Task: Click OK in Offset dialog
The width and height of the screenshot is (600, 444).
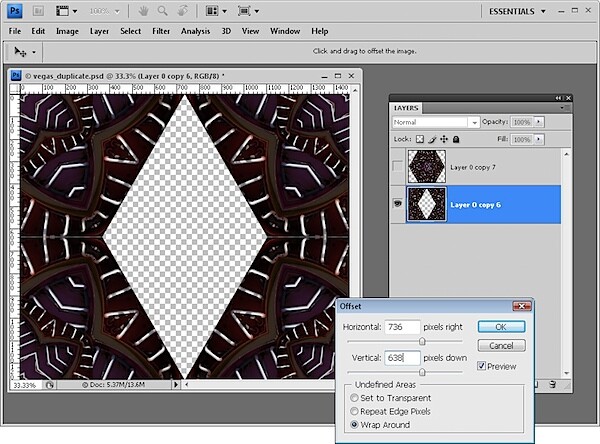Action: tap(501, 327)
